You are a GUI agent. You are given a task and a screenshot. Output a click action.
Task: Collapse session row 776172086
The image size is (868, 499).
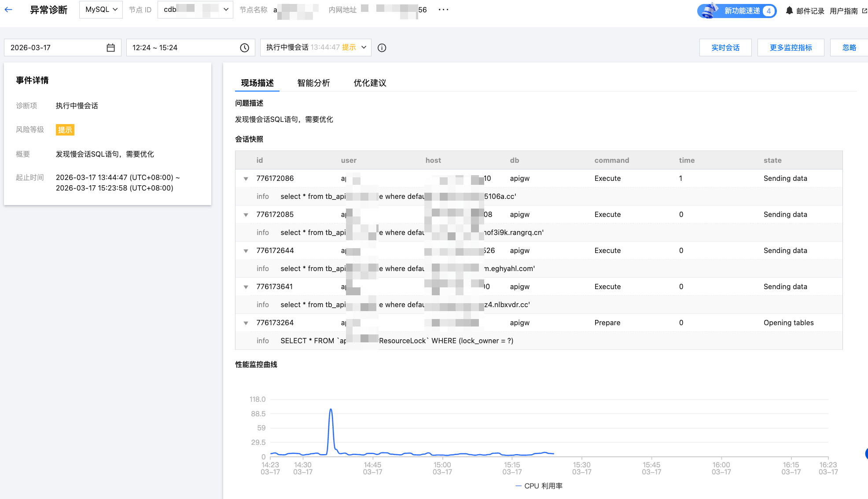(246, 179)
